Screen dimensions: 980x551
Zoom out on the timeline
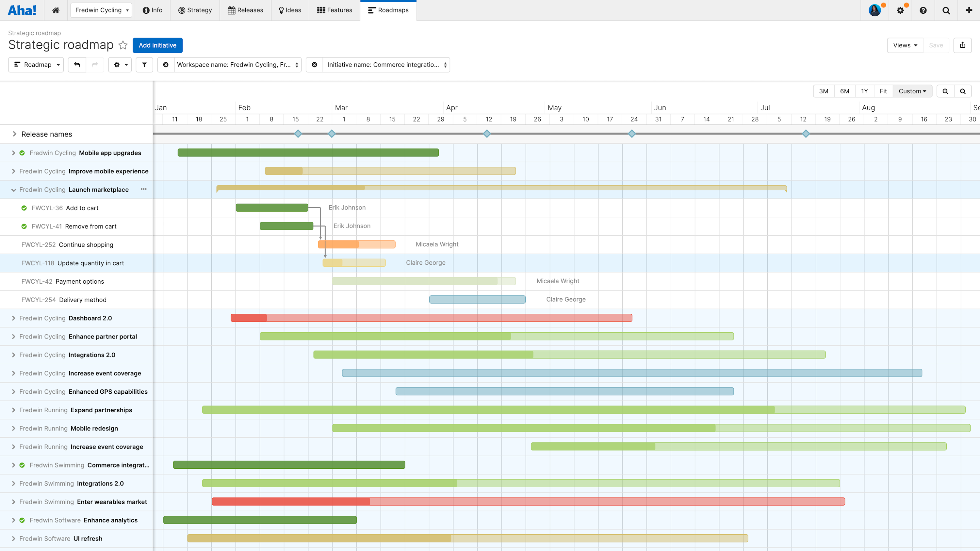(x=963, y=91)
